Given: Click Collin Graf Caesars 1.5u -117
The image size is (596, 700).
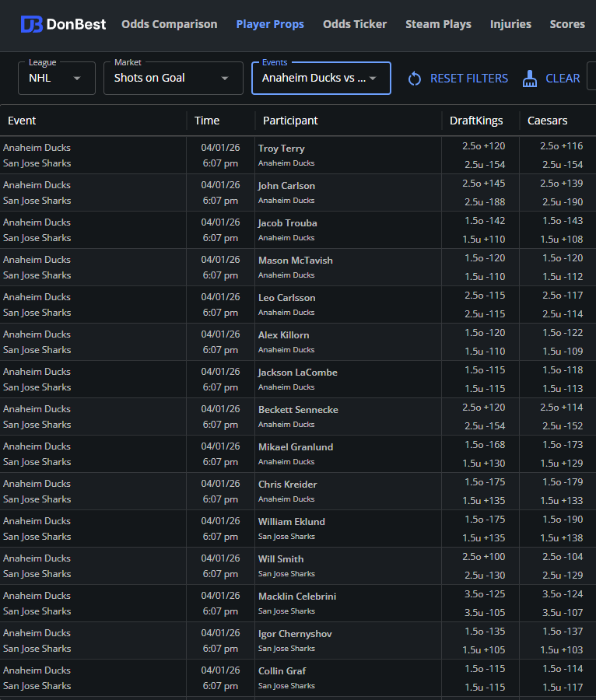Looking at the screenshot, I should point(563,688).
